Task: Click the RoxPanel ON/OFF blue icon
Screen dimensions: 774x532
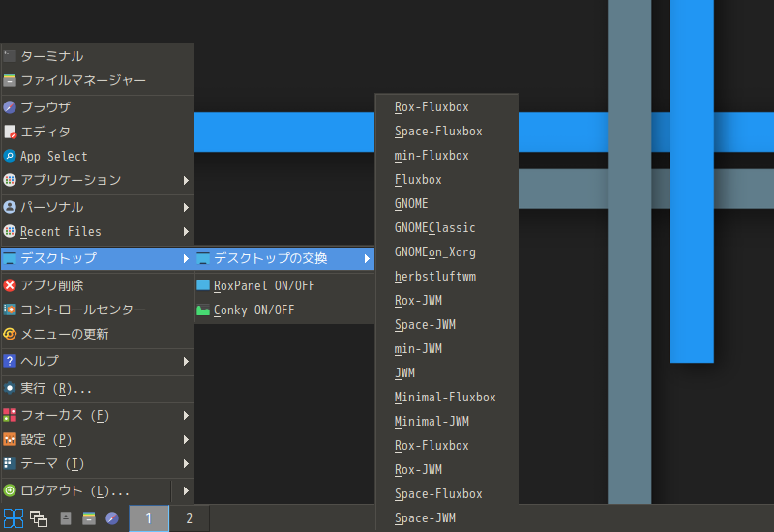Action: click(203, 285)
